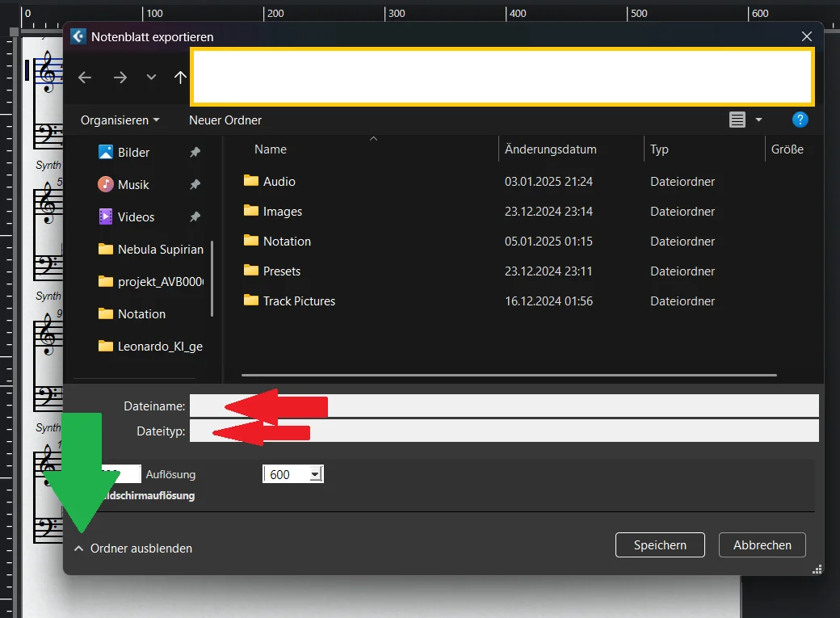The height and width of the screenshot is (618, 840).
Task: Sort by the Name column header
Action: pyautogui.click(x=271, y=149)
